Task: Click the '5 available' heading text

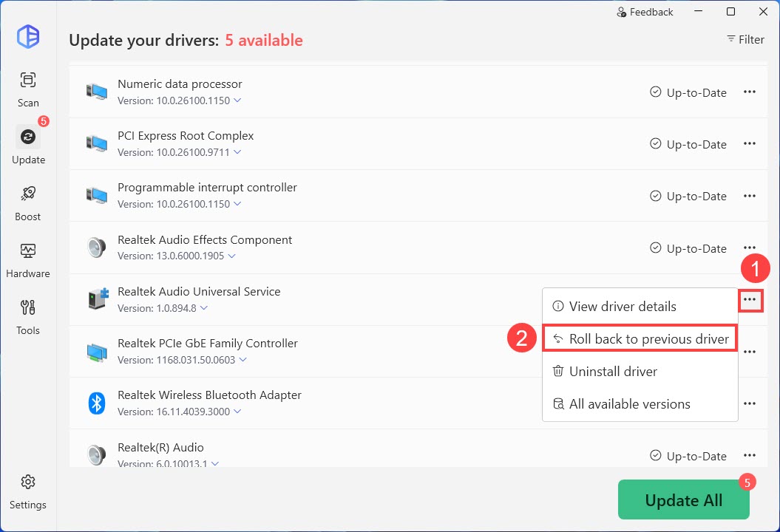Action: [x=264, y=40]
